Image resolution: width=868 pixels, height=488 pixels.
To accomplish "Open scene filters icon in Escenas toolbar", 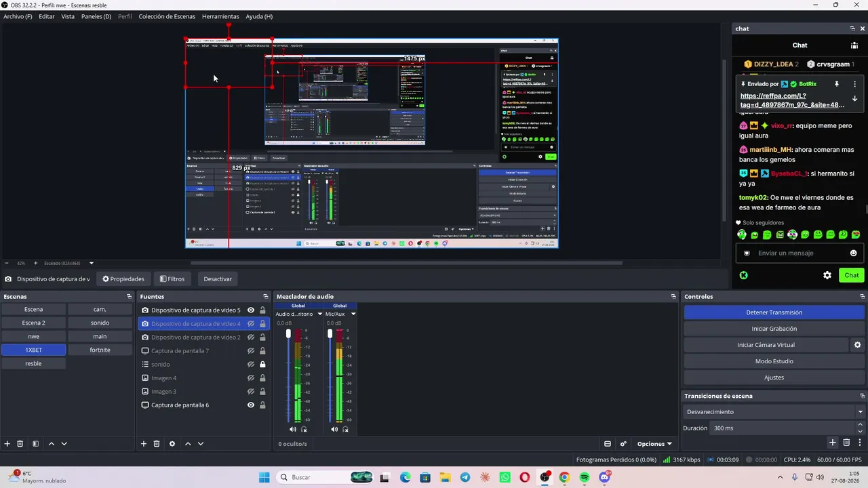I will click(x=35, y=443).
